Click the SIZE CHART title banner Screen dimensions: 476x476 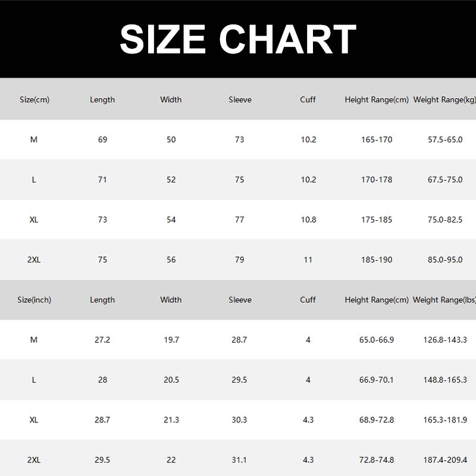238,39
